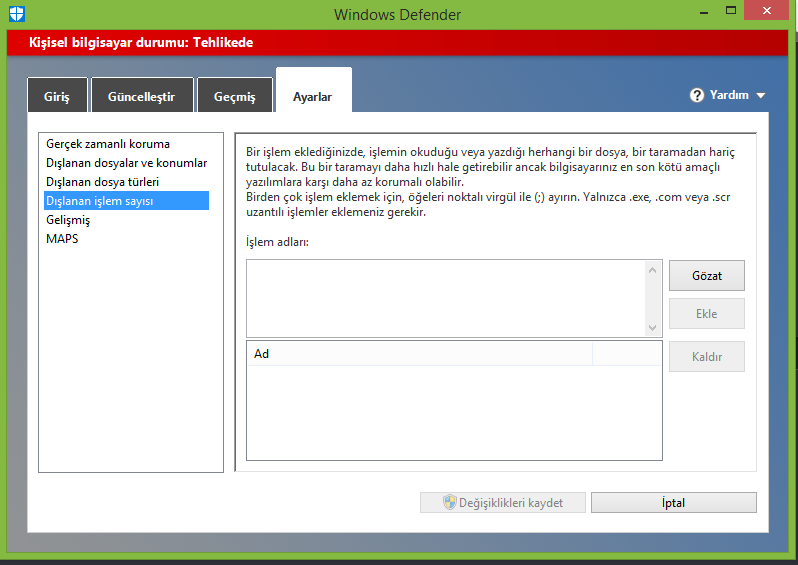
Task: Expand the Yardım dropdown arrow
Action: coord(761,95)
